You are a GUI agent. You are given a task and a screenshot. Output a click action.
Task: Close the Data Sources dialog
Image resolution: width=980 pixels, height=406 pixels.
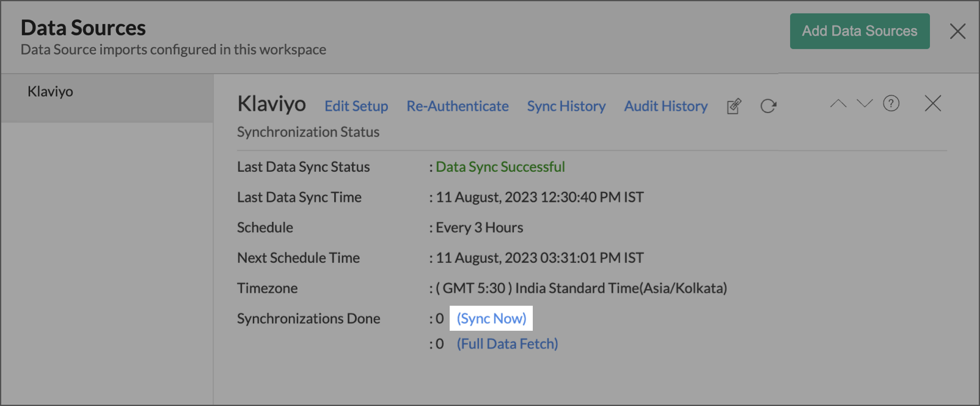(x=957, y=31)
